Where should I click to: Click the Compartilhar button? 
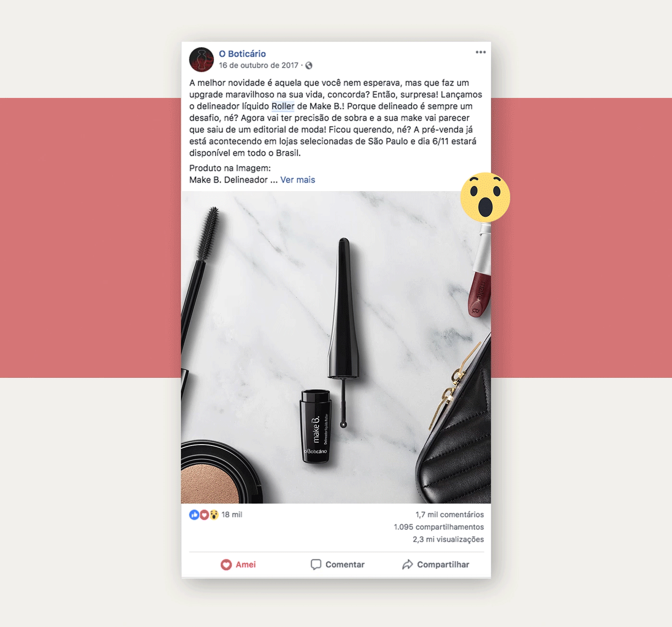click(436, 565)
